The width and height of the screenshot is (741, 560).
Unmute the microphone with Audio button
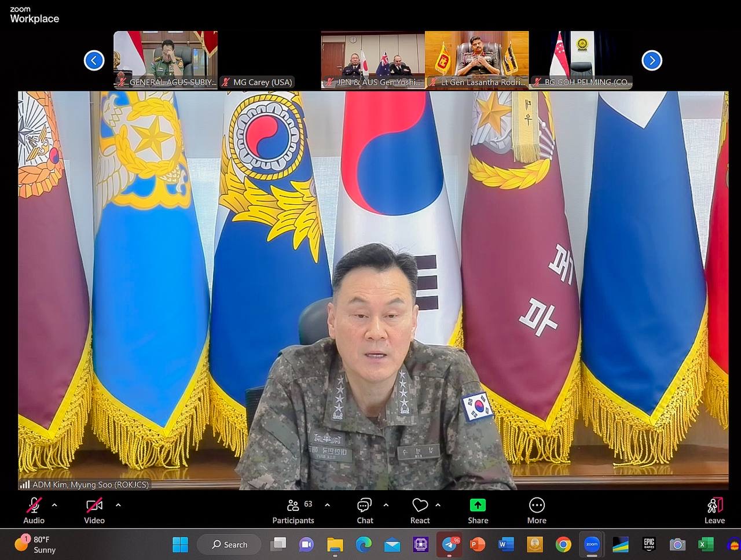tap(34, 510)
